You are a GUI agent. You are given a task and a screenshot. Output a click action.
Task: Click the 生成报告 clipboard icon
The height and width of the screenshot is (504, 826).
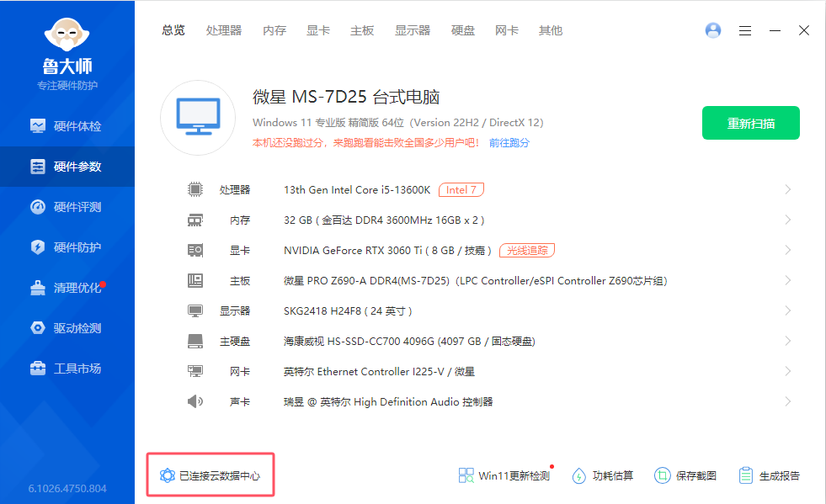[x=745, y=475]
